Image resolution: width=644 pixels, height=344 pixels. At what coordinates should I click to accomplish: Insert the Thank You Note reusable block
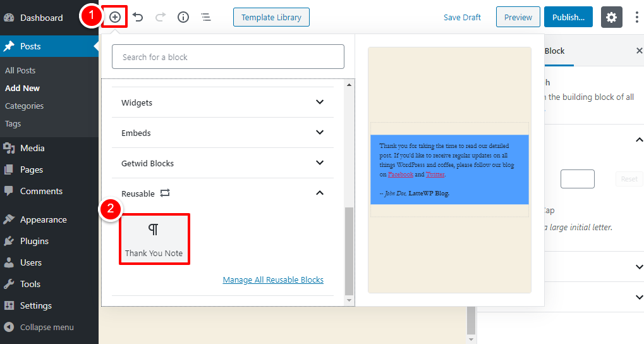154,239
